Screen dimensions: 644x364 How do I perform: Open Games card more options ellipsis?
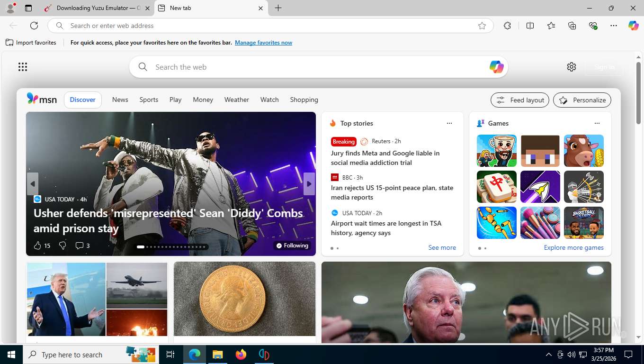pos(597,123)
